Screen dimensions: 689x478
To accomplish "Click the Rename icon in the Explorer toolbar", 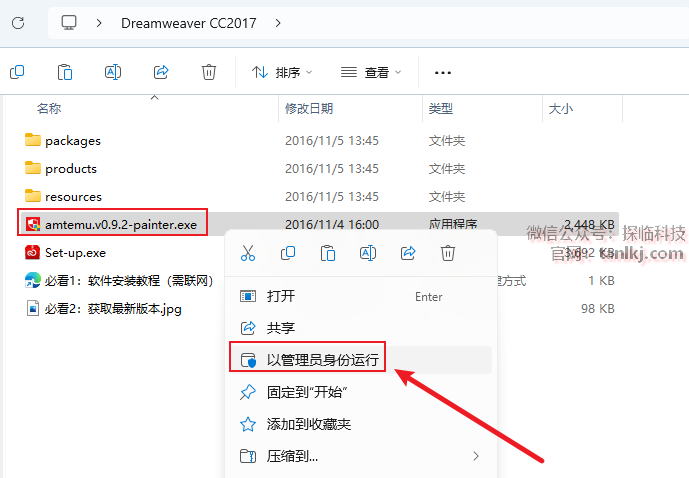I will (113, 72).
